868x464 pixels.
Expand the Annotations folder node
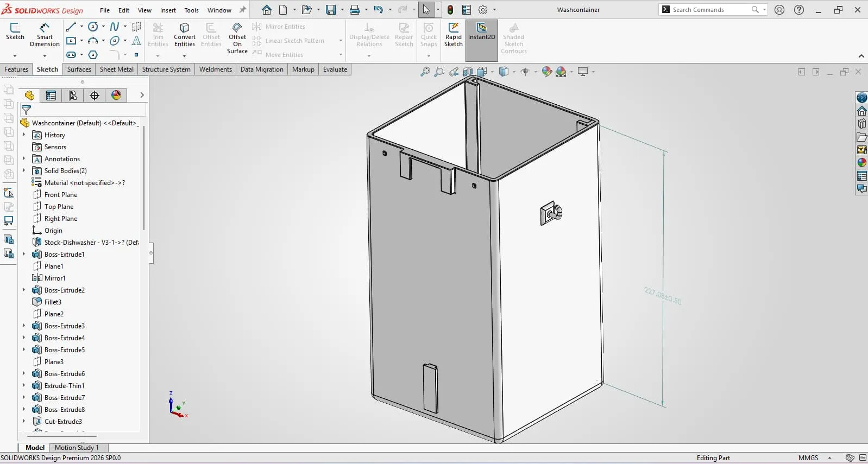24,158
